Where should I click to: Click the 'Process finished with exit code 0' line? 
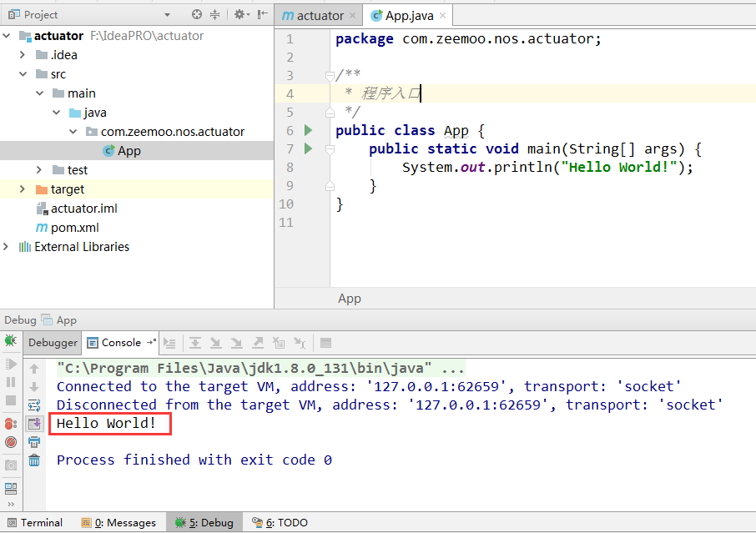[x=194, y=460]
